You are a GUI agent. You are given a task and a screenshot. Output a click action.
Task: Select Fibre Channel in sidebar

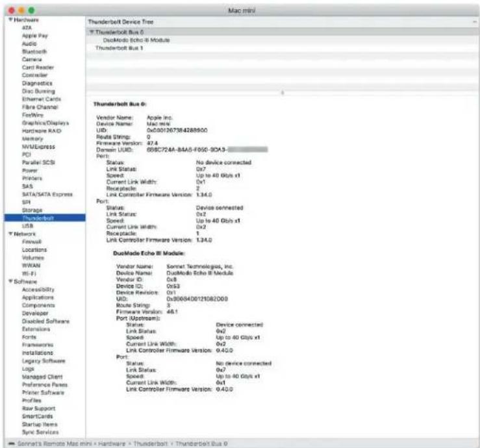(x=40, y=106)
